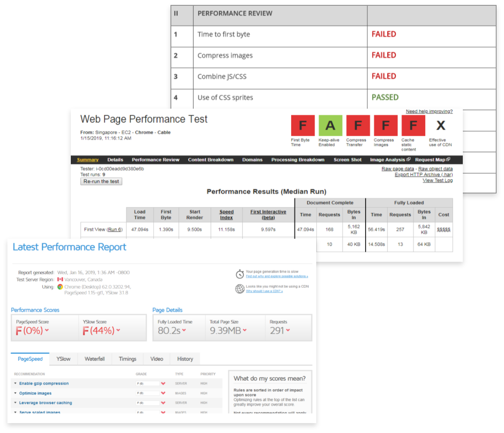Screen dimensions: 504x433
Task: Click the Run 6 link in First View
Action: pos(114,230)
